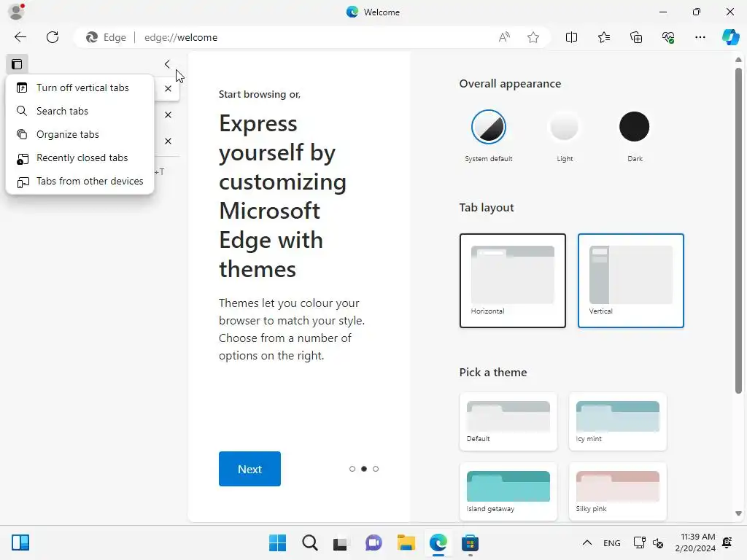Close the tab beside Organize tabs
The width and height of the screenshot is (747, 560).
169,141
